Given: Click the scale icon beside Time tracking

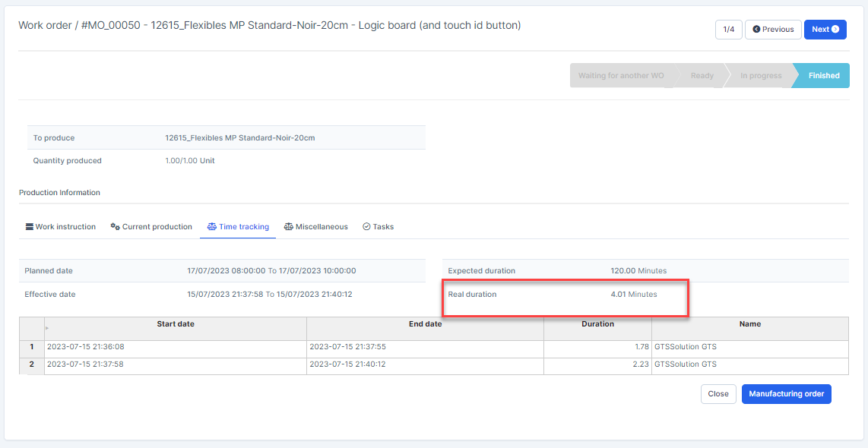Looking at the screenshot, I should pyautogui.click(x=212, y=227).
